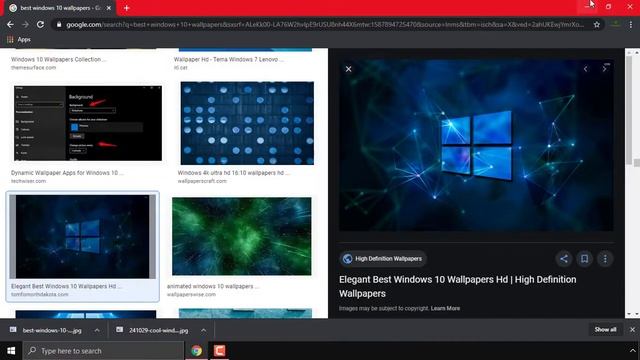The width and height of the screenshot is (640, 360).
Task: Open 'Wallpaper Hd - Tema Windows 7 Lenovo' caption
Action: tap(229, 59)
